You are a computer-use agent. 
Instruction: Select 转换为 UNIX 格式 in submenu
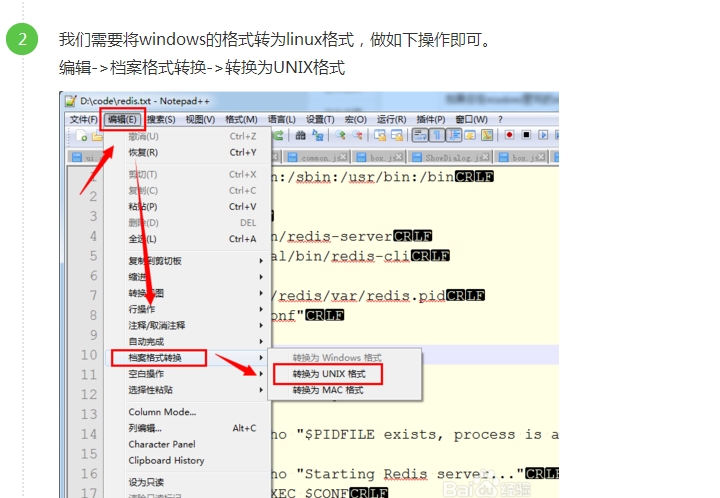(x=345, y=374)
